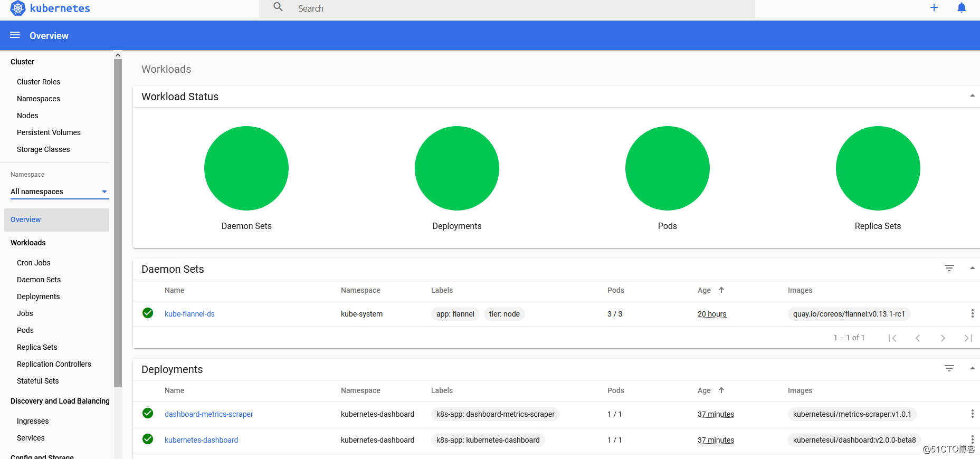The width and height of the screenshot is (980, 459).
Task: Click Pods green status circle
Action: click(668, 168)
